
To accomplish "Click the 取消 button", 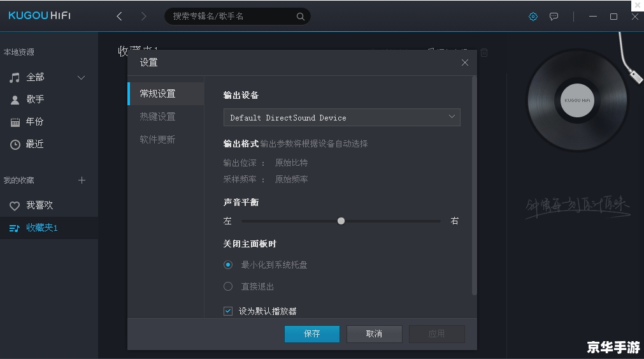I will click(374, 334).
